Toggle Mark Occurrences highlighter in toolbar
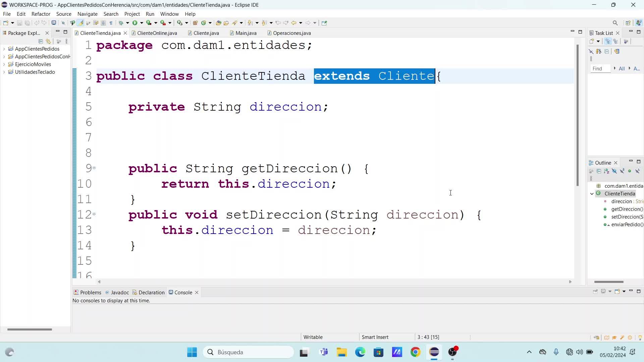644x362 pixels. [x=80, y=23]
